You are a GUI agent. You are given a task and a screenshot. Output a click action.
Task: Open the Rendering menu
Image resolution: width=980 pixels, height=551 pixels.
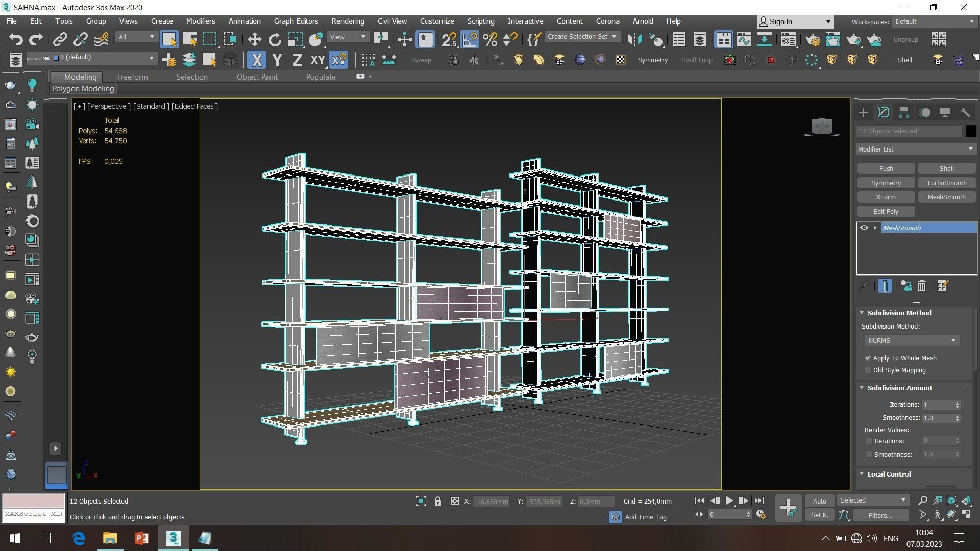click(348, 21)
